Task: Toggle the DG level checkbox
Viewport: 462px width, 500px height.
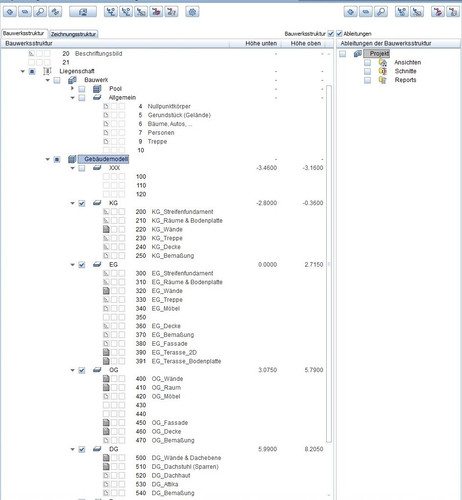Action: click(82, 449)
